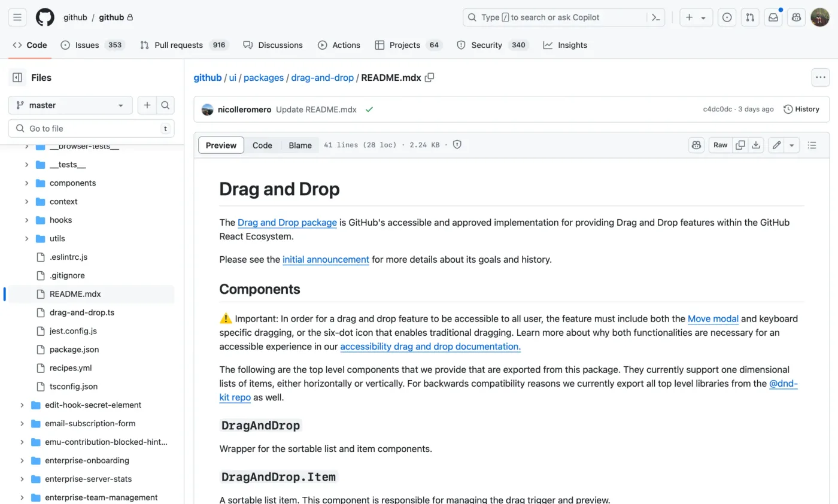
Task: Open the command palette icon
Action: 656,17
